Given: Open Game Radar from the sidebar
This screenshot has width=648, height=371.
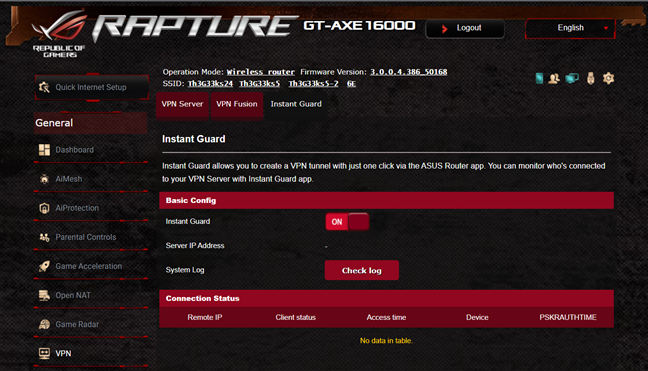Looking at the screenshot, I should [91, 324].
